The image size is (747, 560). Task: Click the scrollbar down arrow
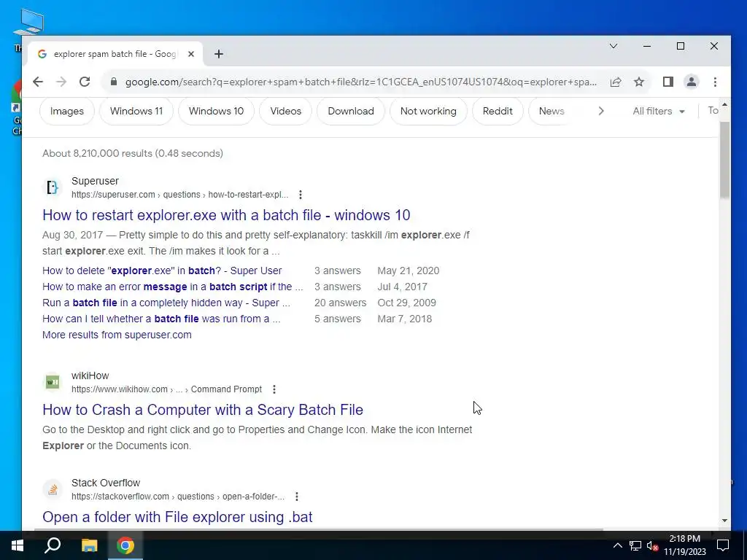pos(724,521)
